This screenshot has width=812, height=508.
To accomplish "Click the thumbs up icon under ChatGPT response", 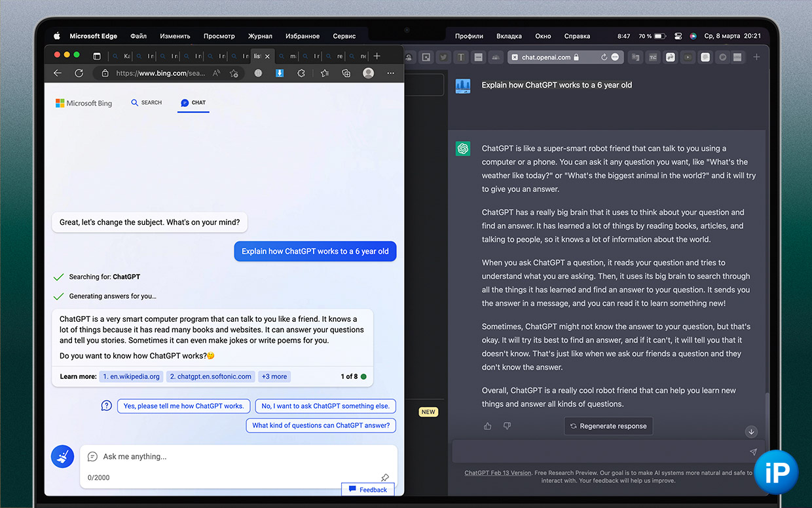I will pos(487,426).
